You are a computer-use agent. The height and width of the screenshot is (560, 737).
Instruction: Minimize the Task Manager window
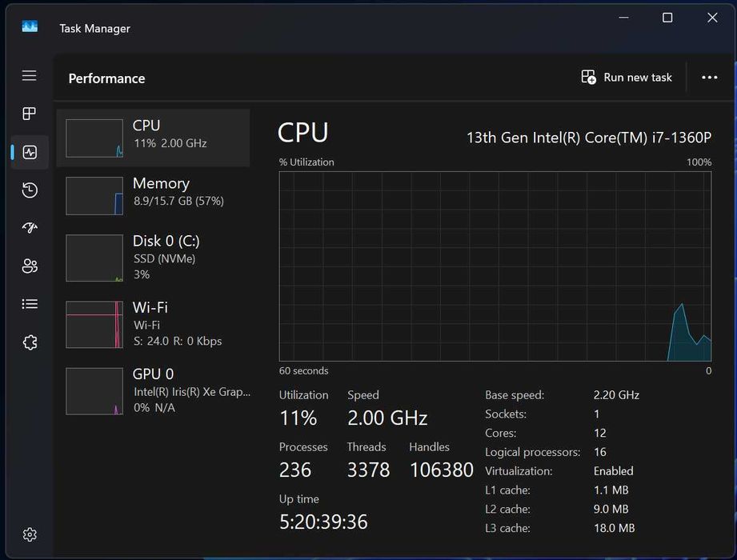pos(623,18)
